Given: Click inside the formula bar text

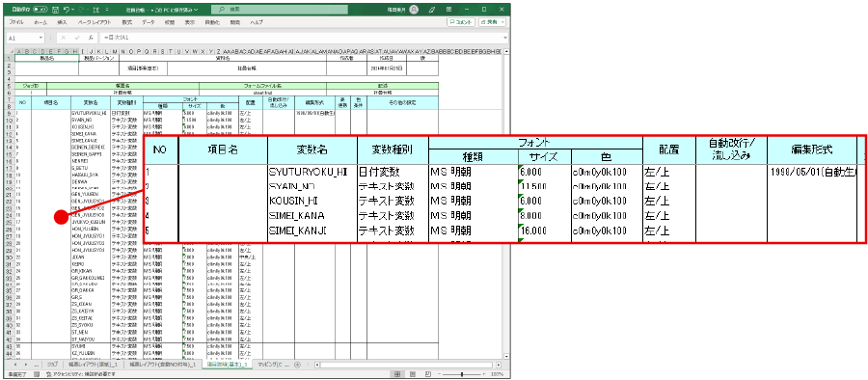Looking at the screenshot, I should [301, 38].
